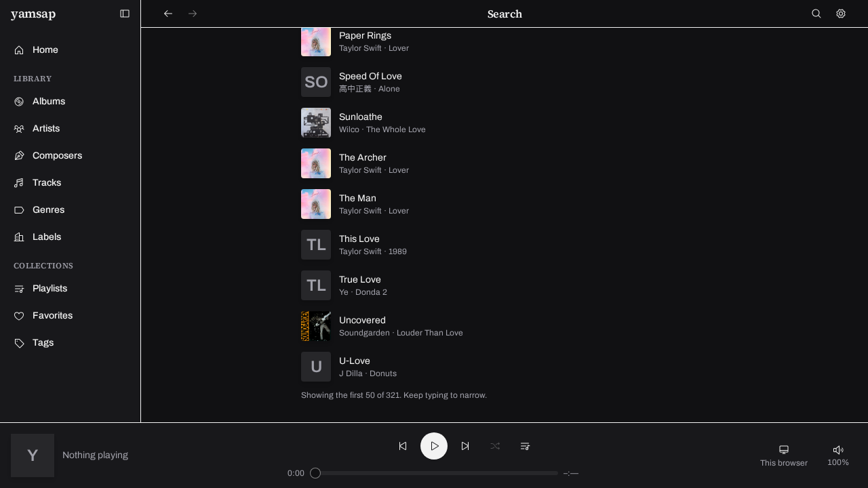868x488 pixels.
Task: Click This Love TL placeholder art
Action: [x=316, y=245]
